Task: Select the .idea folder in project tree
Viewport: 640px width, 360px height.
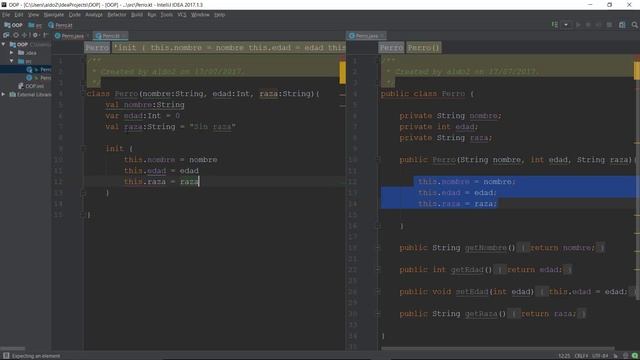Action: point(27,53)
